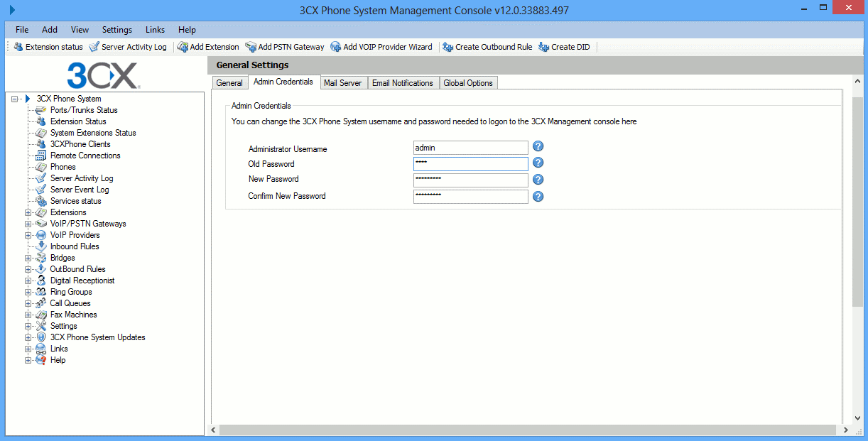
Task: Click help icon beside Confirm New Password
Action: pyautogui.click(x=538, y=196)
